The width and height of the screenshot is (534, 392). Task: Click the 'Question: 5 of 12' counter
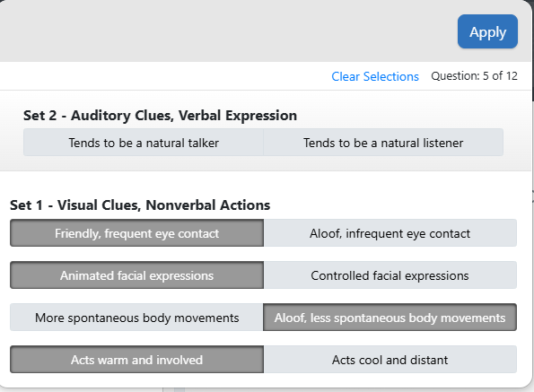pyautogui.click(x=474, y=76)
